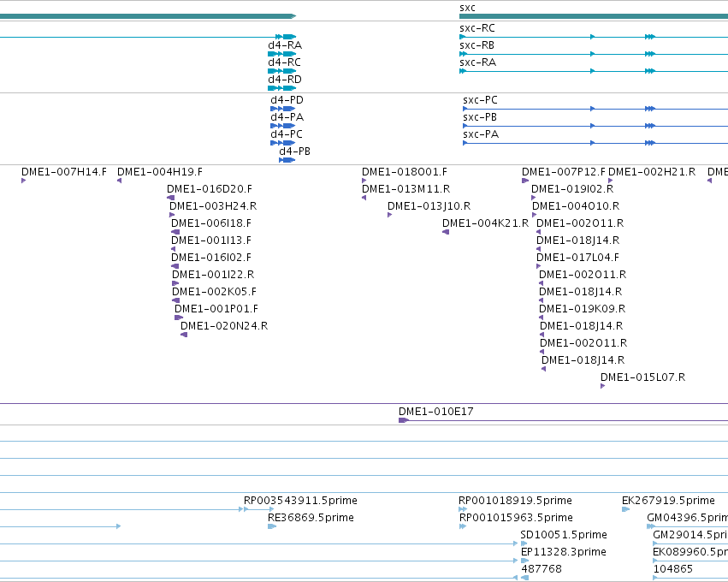
Task: Click the d4-PC protein feature label
Action: tap(287, 134)
